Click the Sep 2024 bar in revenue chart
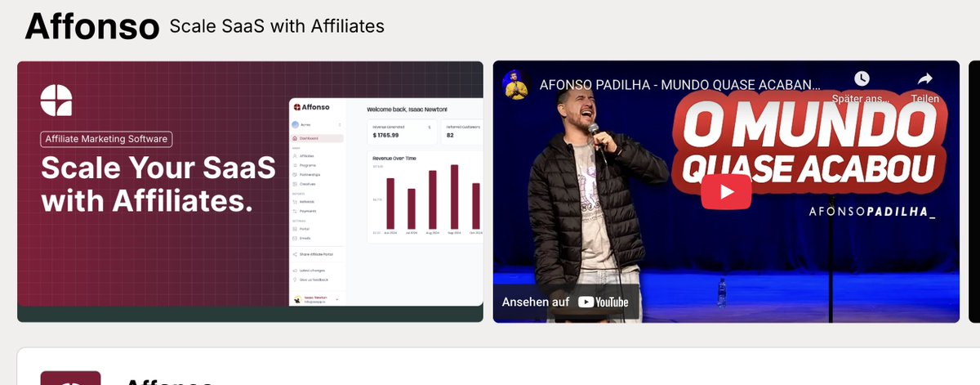 point(454,197)
